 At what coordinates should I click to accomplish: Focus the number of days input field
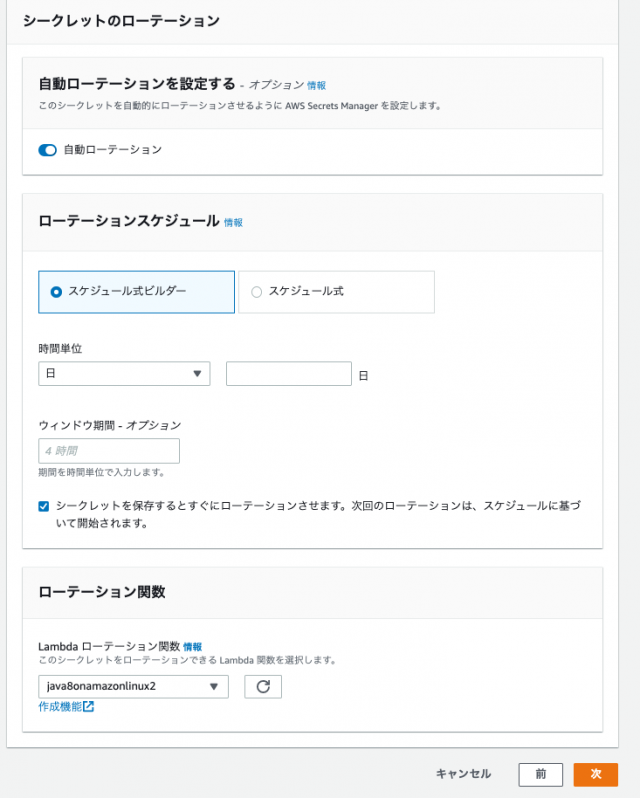point(289,374)
